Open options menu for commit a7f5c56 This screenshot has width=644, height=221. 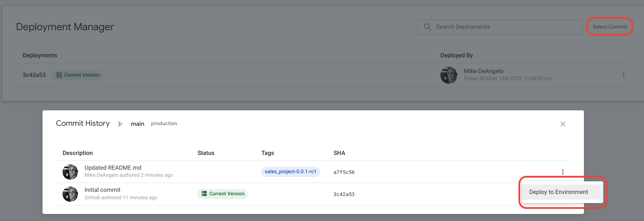(563, 172)
